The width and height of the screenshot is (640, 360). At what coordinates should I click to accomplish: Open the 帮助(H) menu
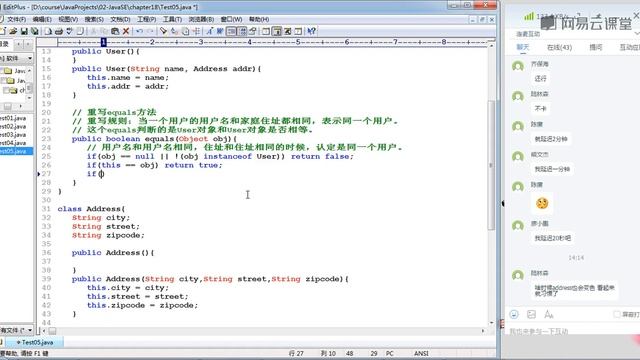coord(259,19)
